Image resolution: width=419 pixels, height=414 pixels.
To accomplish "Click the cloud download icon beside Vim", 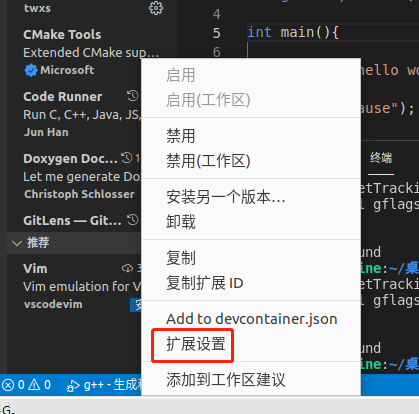I will [x=127, y=268].
